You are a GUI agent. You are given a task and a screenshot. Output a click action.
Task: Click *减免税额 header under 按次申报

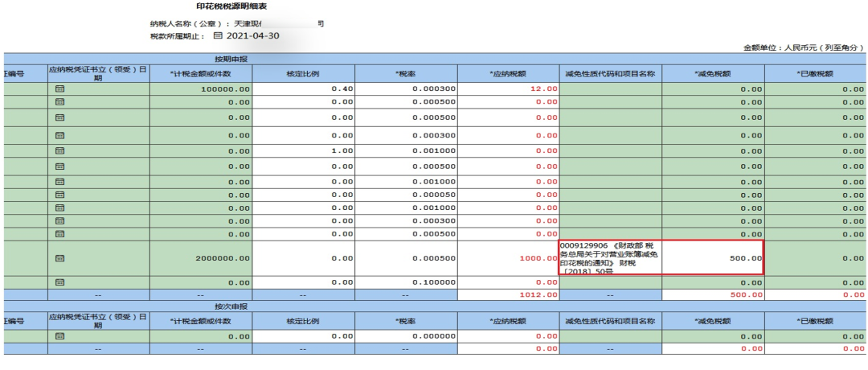point(713,321)
